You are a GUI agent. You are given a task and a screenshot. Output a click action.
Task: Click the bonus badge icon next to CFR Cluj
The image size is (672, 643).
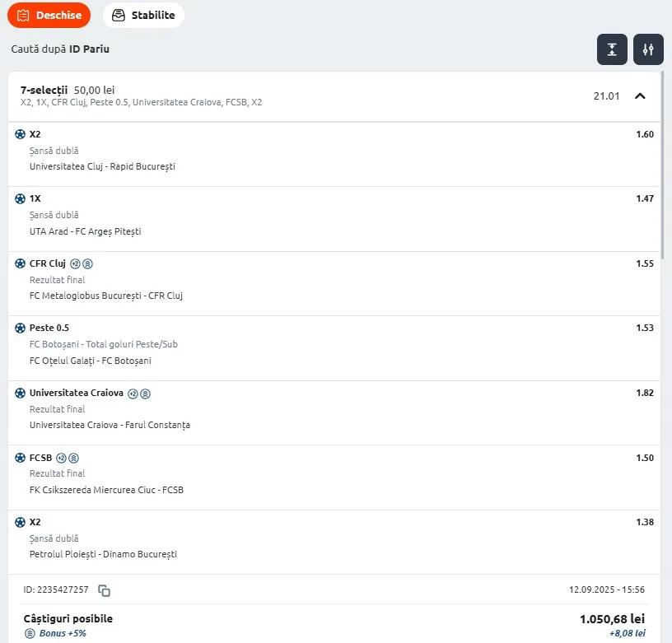(87, 264)
